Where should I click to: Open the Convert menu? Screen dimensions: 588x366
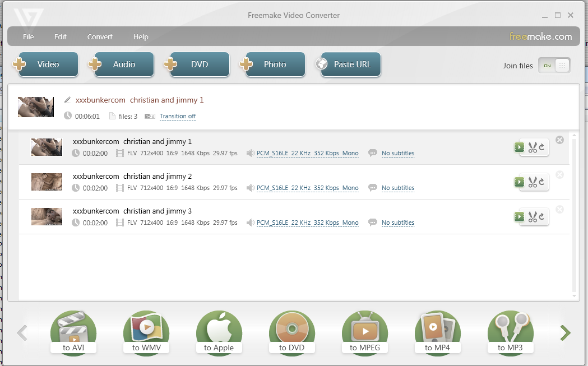[100, 37]
